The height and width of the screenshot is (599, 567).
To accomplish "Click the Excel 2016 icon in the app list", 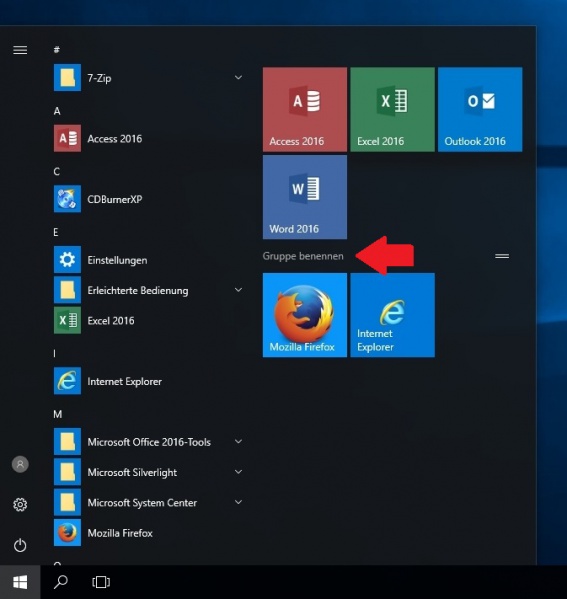I will coord(67,320).
